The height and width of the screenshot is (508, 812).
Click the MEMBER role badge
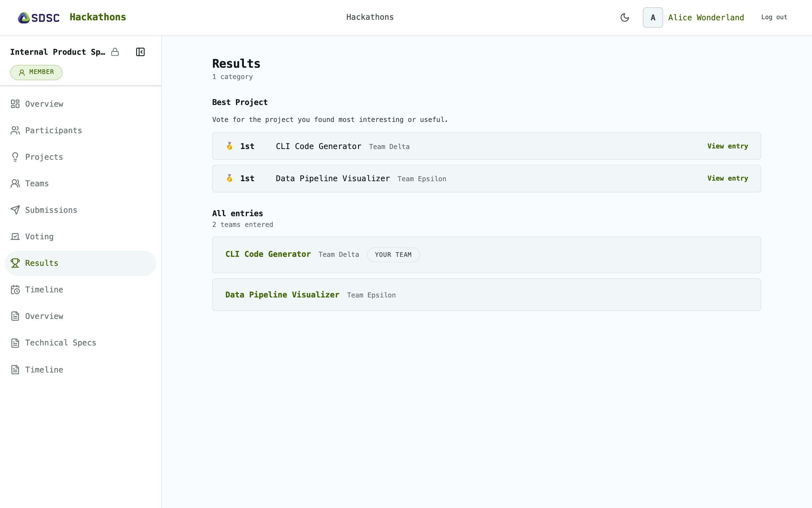tap(36, 72)
